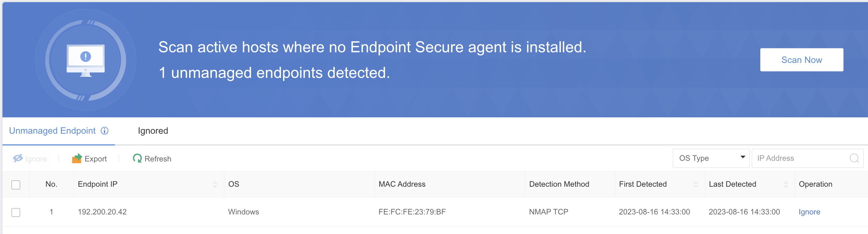
Task: Click the unmanaged endpoint monitor icon
Action: (86, 60)
